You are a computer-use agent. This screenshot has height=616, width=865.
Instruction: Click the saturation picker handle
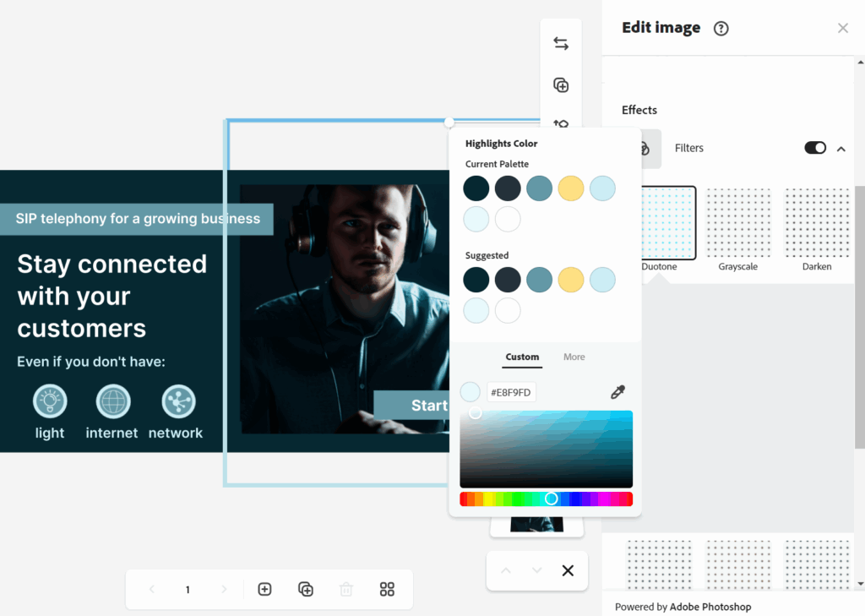[x=475, y=413]
